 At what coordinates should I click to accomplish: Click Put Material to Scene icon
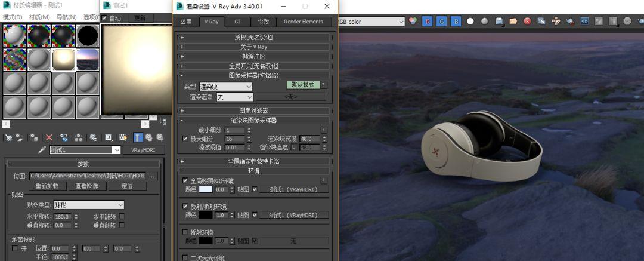point(19,137)
